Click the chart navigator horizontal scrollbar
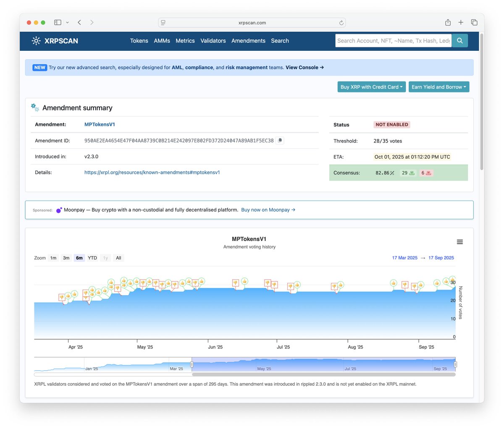The image size is (504, 429). point(323,374)
